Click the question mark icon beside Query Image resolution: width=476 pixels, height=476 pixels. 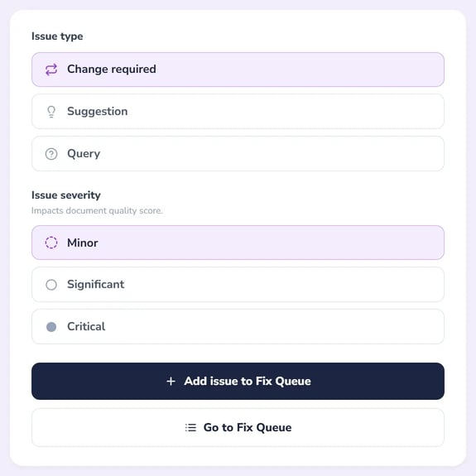(51, 154)
